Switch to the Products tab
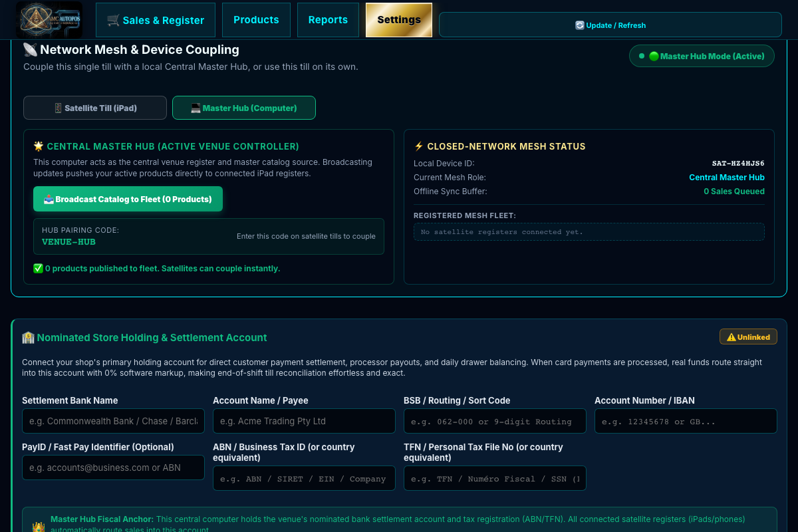The height and width of the screenshot is (532, 798). coord(256,20)
